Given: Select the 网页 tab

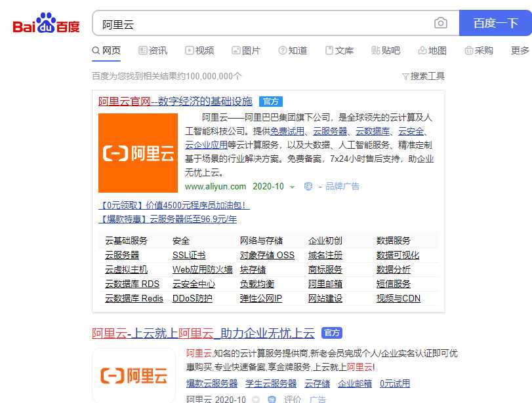Looking at the screenshot, I should click(106, 51).
